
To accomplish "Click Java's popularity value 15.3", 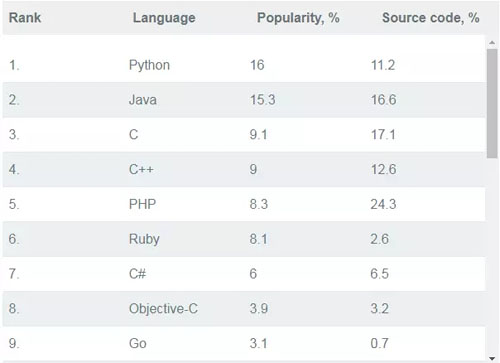I will [263, 100].
